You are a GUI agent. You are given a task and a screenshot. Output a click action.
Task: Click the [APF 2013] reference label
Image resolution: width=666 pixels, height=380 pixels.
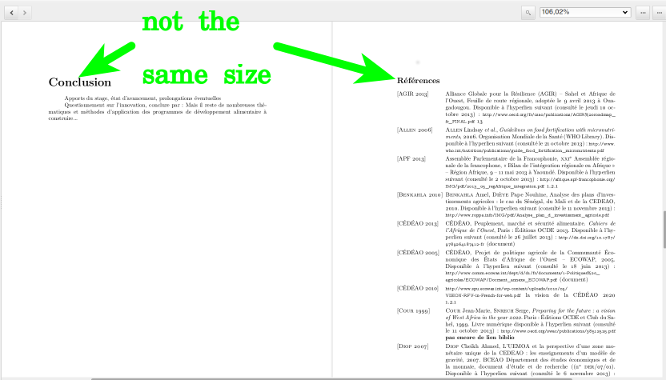pos(411,159)
